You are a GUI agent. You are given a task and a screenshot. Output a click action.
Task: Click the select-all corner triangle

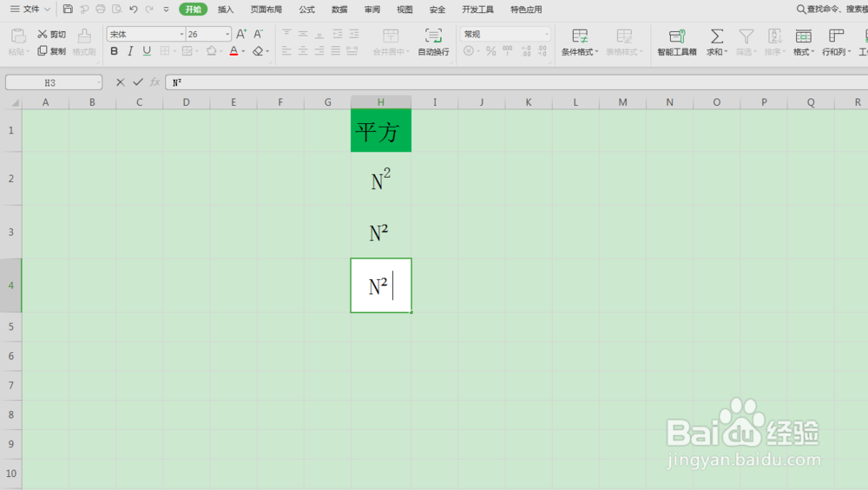[15, 103]
